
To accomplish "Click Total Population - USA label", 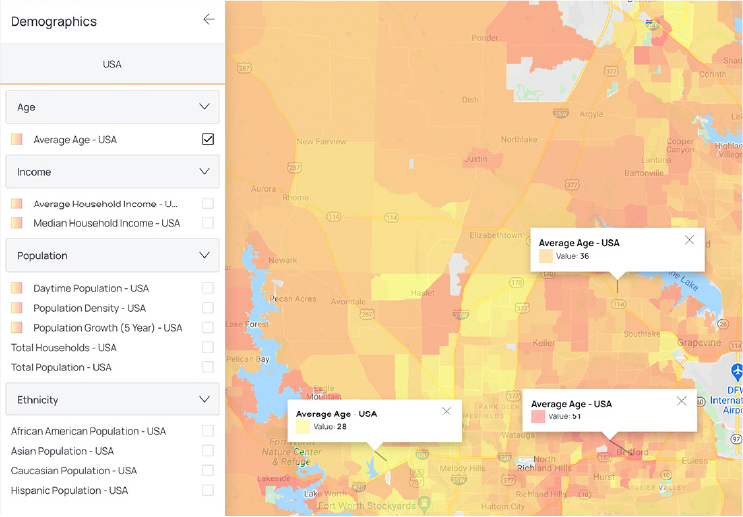I will [x=61, y=367].
